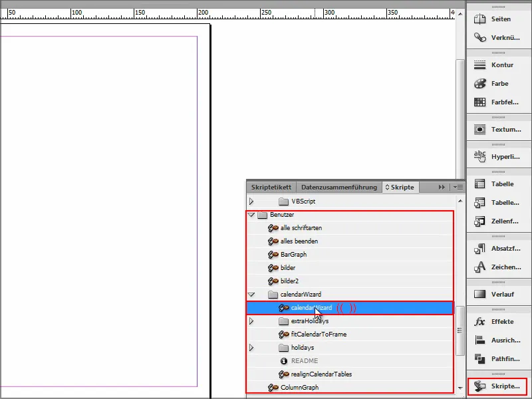Expand the extraHolidays folder
Viewport: 532px width, 399px height.
(x=251, y=321)
